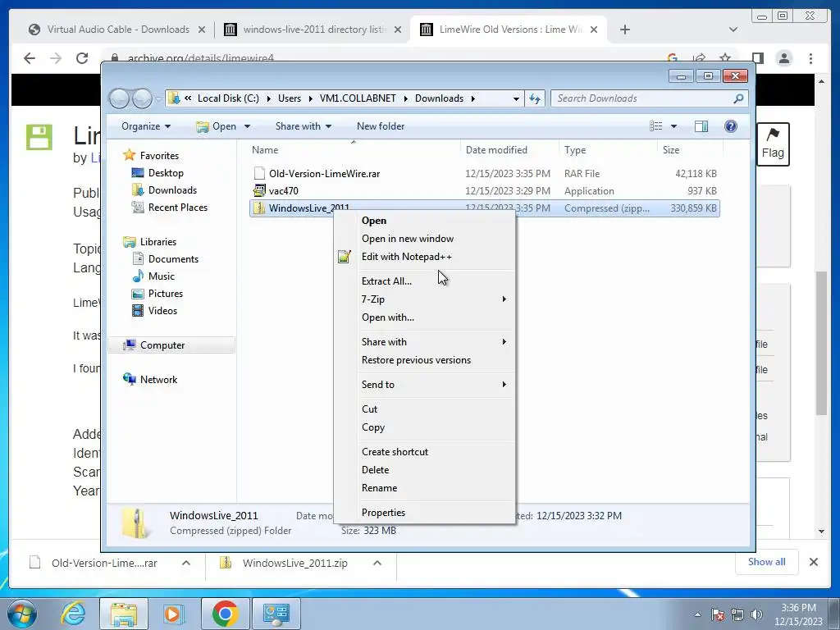Click the Explorer back arrow button
840x630 pixels.
119,98
